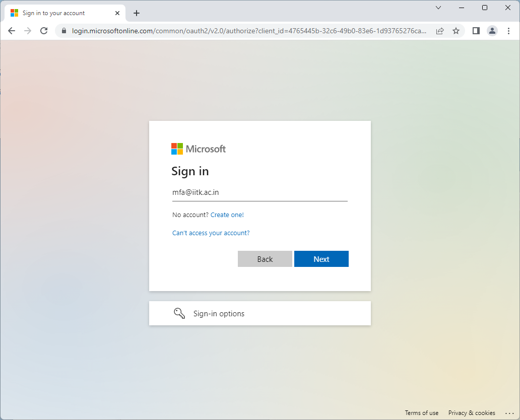Close the 'Sign in to your account' tab
This screenshot has height=420, width=520.
117,13
